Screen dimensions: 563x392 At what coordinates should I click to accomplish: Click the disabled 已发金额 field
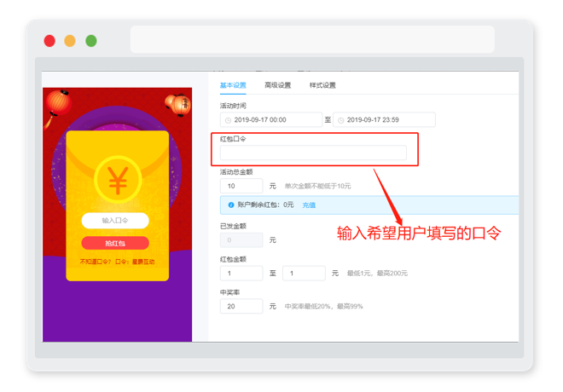[241, 240]
